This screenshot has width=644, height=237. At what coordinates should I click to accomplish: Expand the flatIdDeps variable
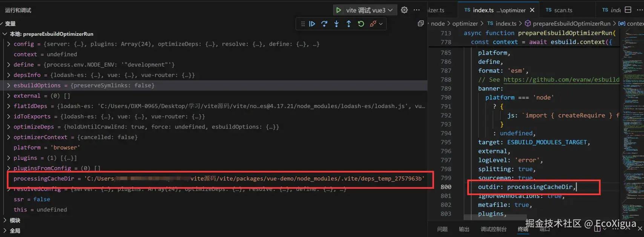9,106
